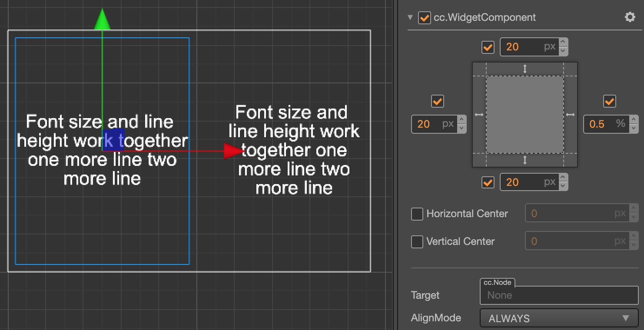The image size is (644, 330).
Task: Decrease right margin with stepper down arrow
Action: (634, 129)
